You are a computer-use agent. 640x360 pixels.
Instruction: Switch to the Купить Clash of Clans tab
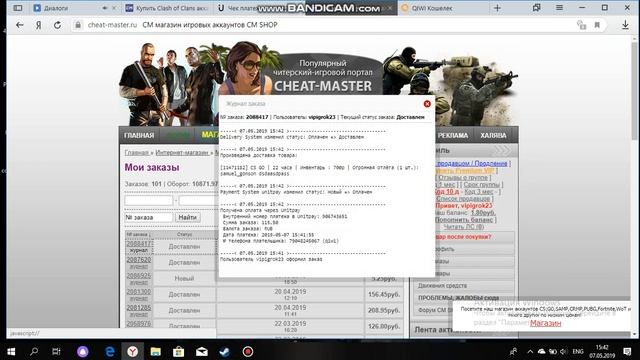(x=172, y=8)
